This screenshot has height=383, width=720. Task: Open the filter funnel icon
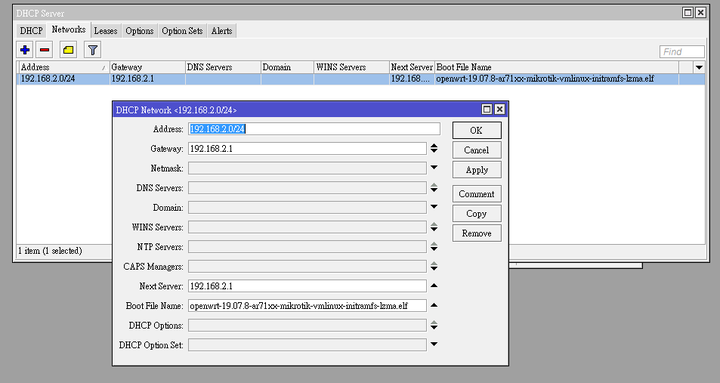tap(92, 50)
